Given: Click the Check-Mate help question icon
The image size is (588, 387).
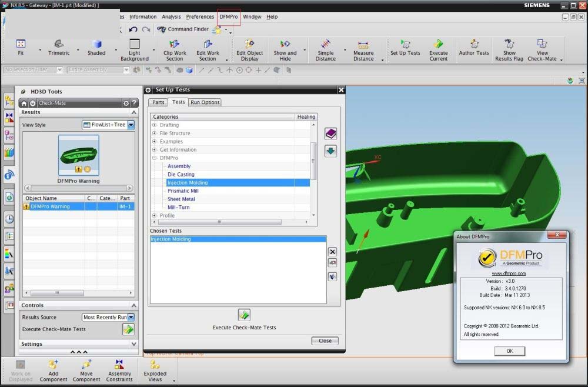Looking at the screenshot, I should coord(134,103).
